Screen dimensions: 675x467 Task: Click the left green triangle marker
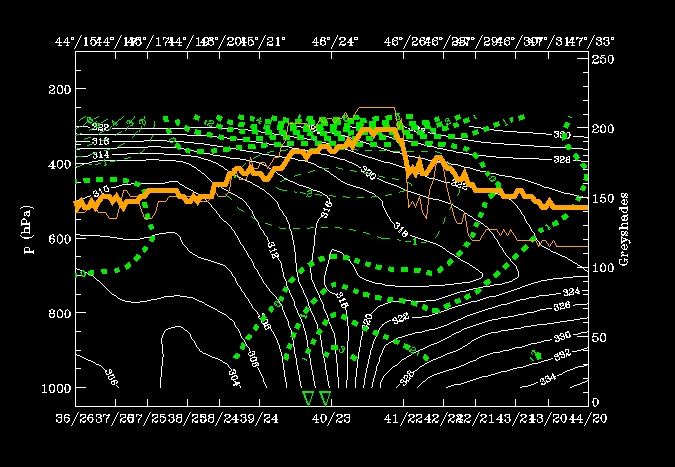pos(308,398)
